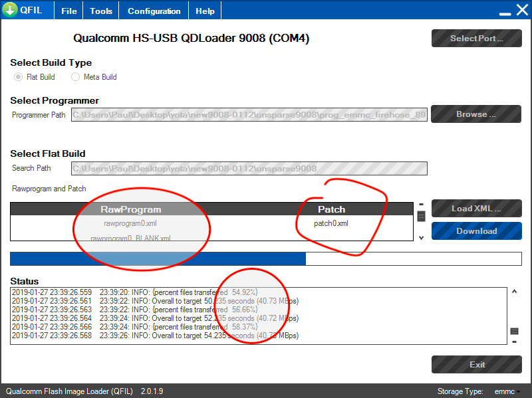
Task: Click the Search Path field
Action: tap(249, 169)
